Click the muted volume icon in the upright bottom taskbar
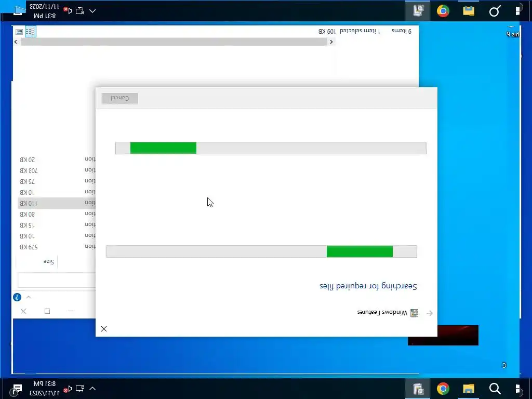The width and height of the screenshot is (532, 399). 68,389
